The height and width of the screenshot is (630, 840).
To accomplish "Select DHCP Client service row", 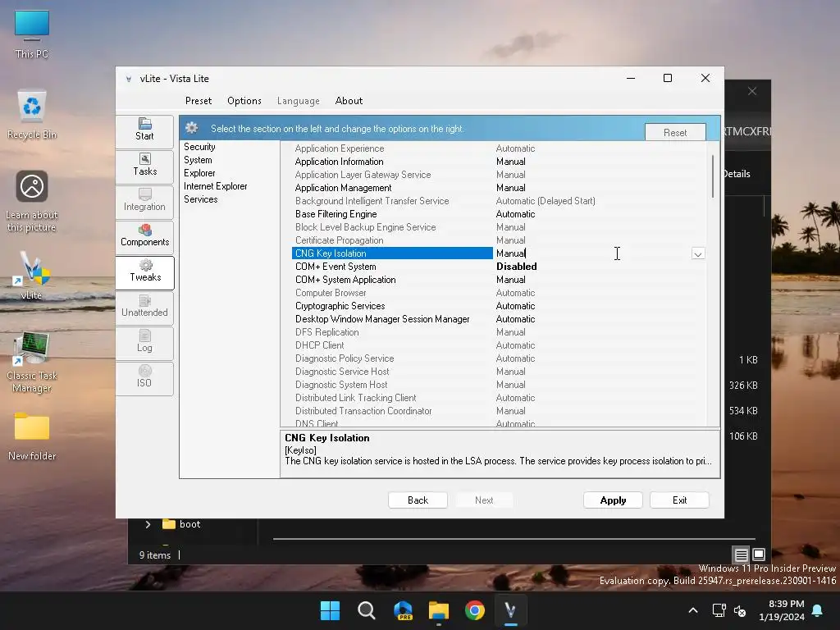I will click(x=500, y=345).
